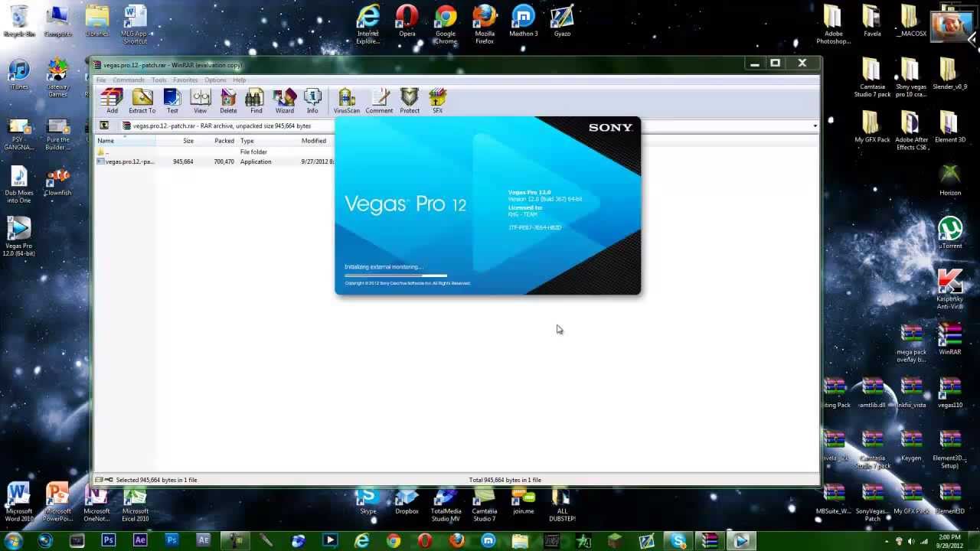Viewport: 980px width, 551px height.
Task: Select the Opera desktop shortcut
Action: click(407, 21)
